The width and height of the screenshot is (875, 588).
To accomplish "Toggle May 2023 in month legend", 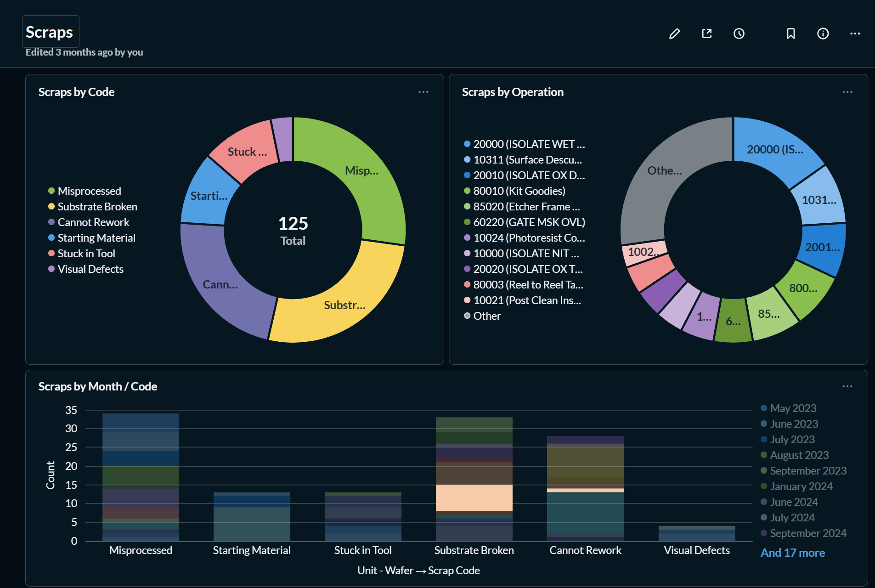I will point(789,408).
